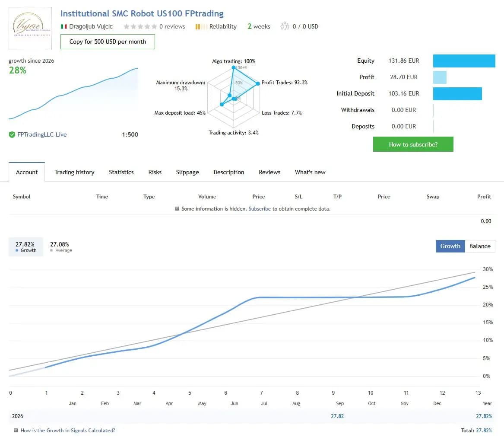Click the How to subscribe? button
504x444 pixels.
(x=413, y=144)
